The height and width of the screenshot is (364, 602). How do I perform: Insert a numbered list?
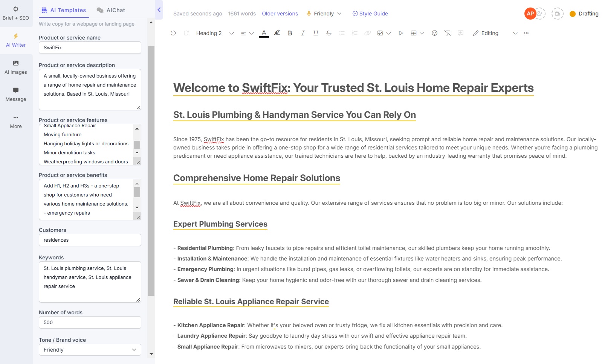pyautogui.click(x=354, y=33)
